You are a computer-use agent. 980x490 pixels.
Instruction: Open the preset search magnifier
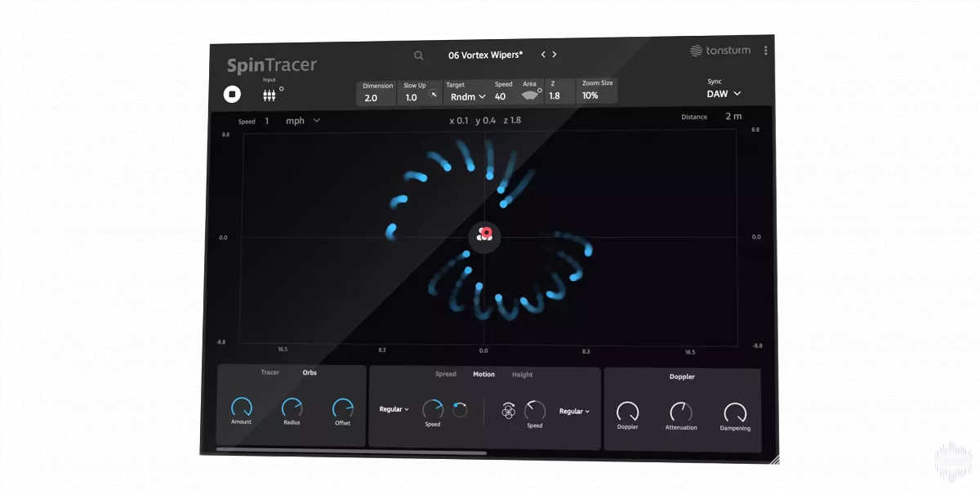tap(419, 56)
